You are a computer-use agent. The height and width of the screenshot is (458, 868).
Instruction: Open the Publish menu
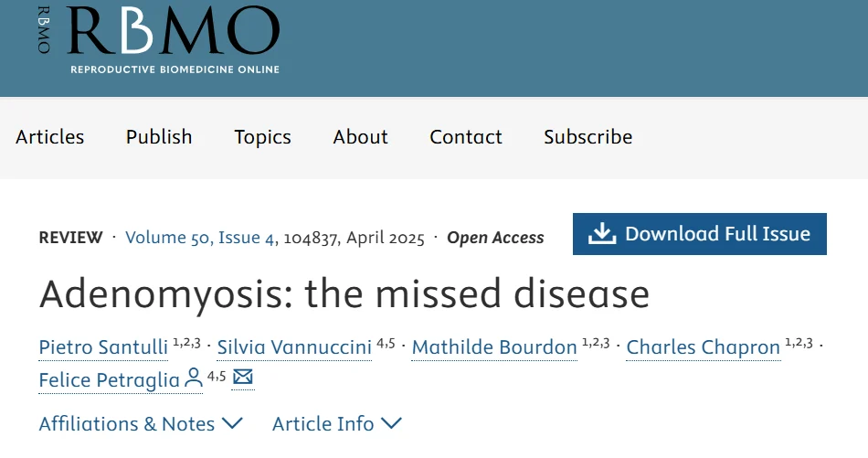click(159, 137)
